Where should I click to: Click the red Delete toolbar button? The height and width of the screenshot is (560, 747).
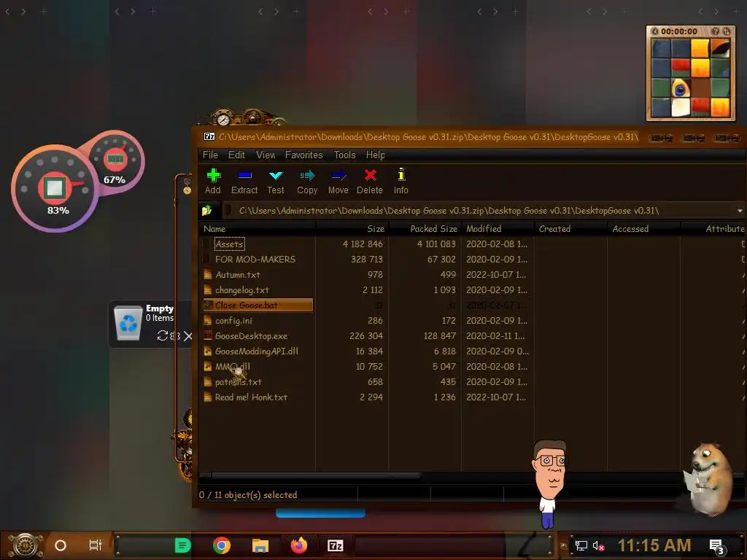(x=370, y=182)
